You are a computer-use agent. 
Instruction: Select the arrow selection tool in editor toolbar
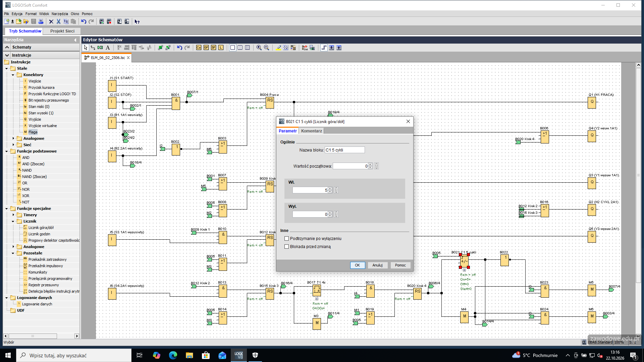pos(86,48)
